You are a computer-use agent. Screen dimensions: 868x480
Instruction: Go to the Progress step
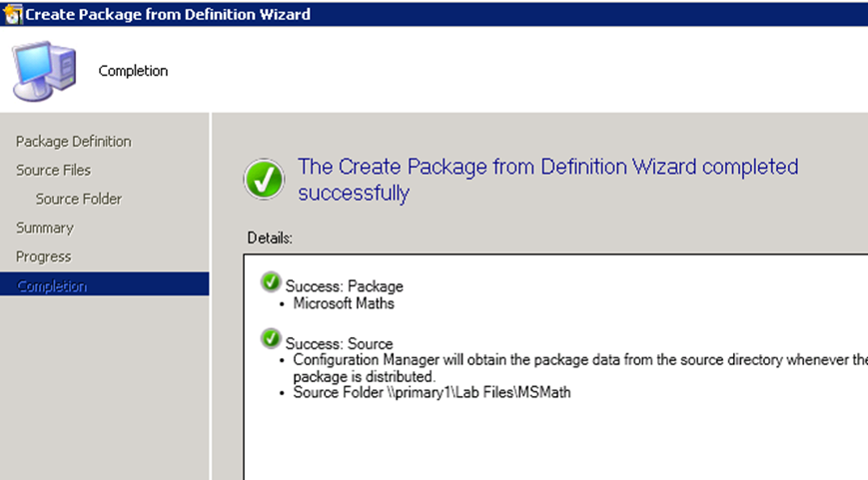43,256
